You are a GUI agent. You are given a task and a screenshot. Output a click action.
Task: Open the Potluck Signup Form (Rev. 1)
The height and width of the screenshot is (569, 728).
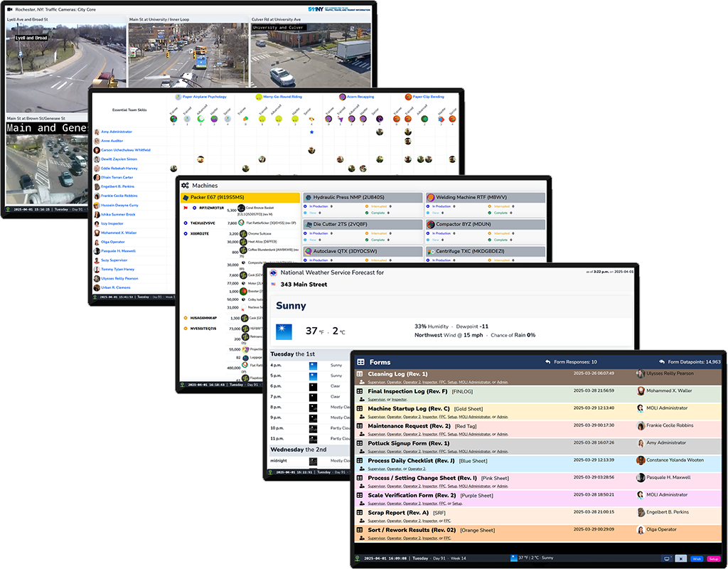[x=409, y=443]
